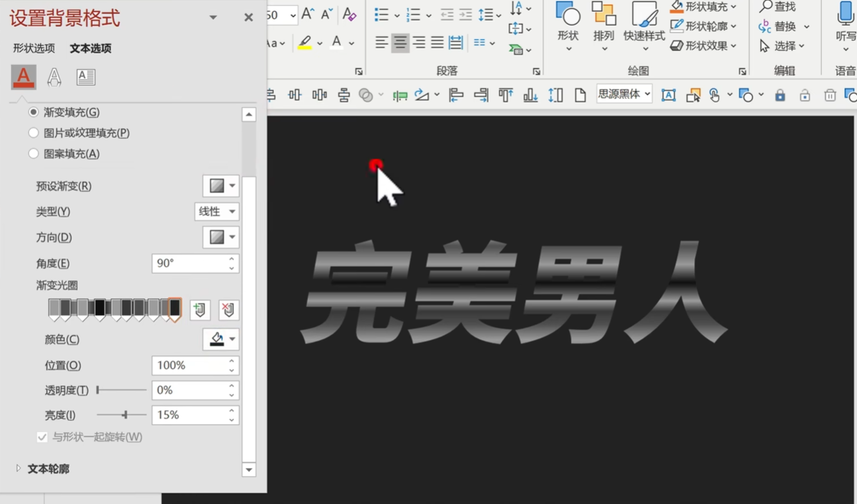
Task: Open the 预设渐变 preset dropdown
Action: tap(221, 186)
